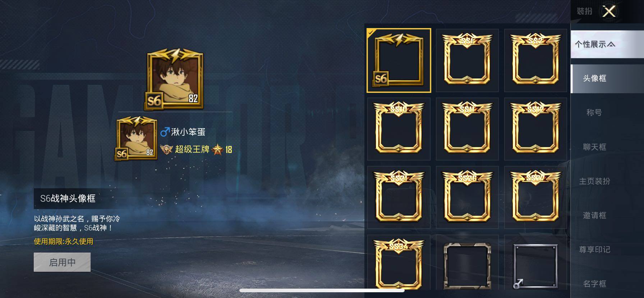Collapse the 个性展示 section header
This screenshot has width=644, height=298.
coord(607,44)
